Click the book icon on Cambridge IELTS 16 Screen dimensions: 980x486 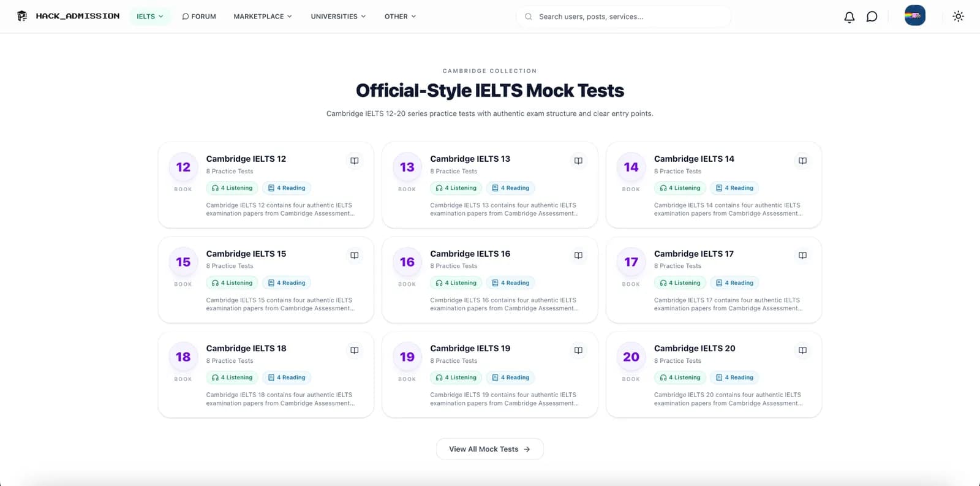578,255
